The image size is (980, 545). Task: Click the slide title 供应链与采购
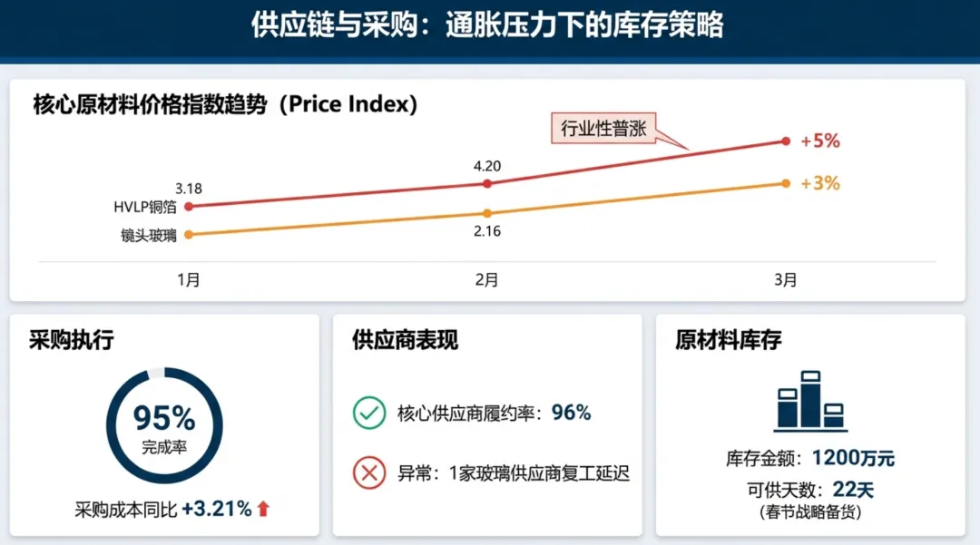tap(335, 25)
